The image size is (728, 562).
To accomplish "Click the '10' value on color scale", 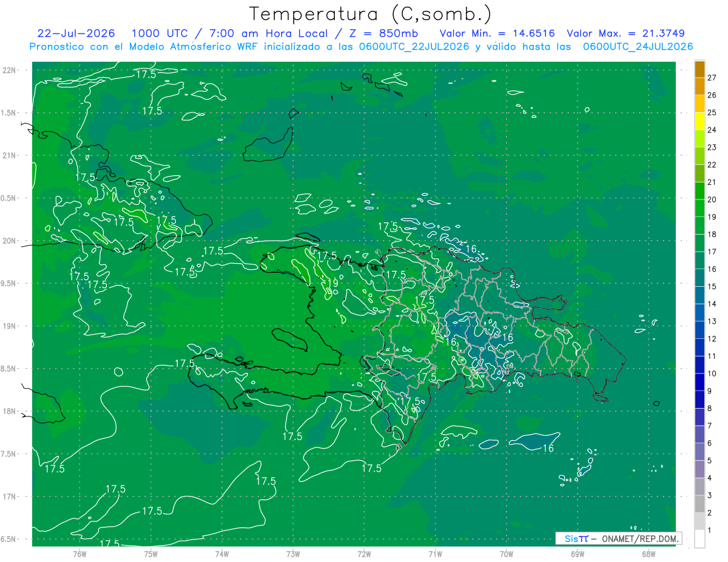I will click(712, 373).
